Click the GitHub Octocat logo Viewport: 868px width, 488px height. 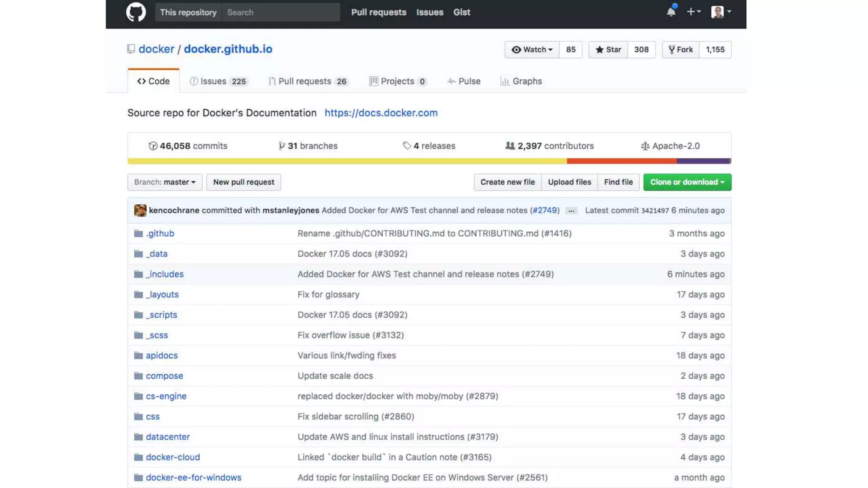[136, 12]
